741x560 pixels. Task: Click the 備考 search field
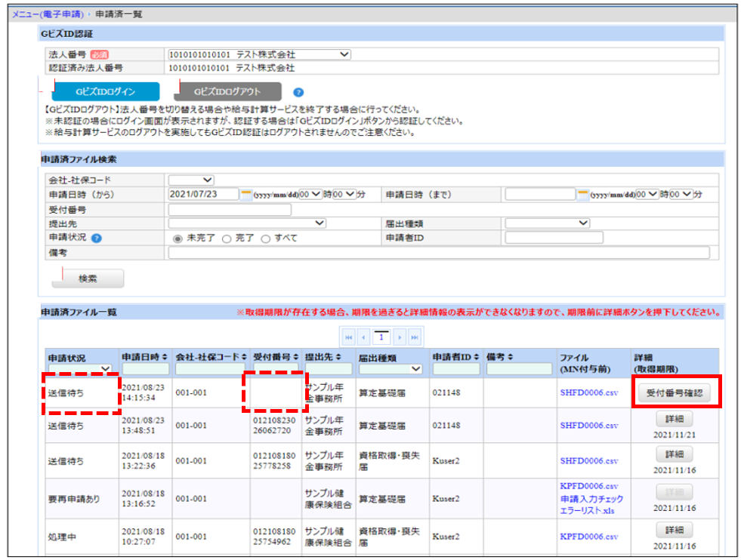pos(439,253)
